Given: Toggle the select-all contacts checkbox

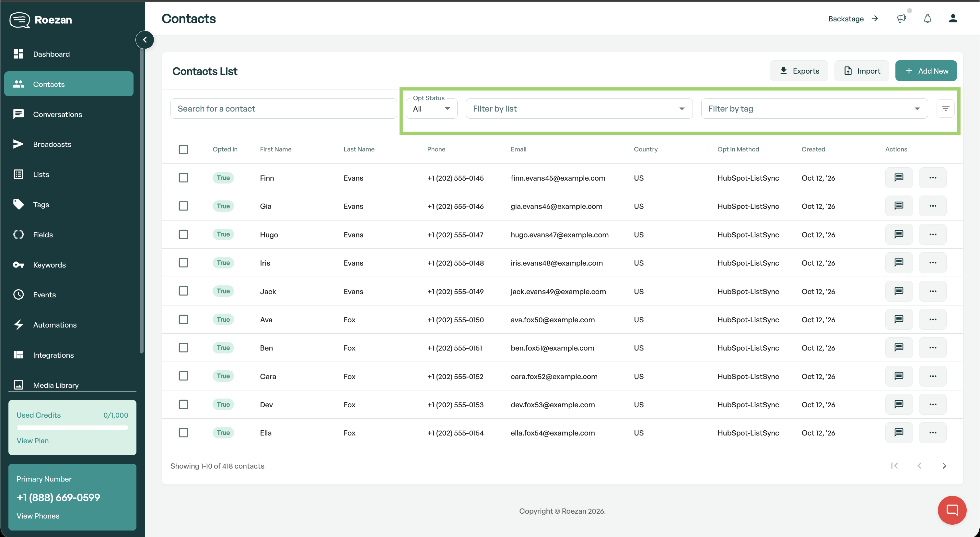Looking at the screenshot, I should [x=183, y=149].
